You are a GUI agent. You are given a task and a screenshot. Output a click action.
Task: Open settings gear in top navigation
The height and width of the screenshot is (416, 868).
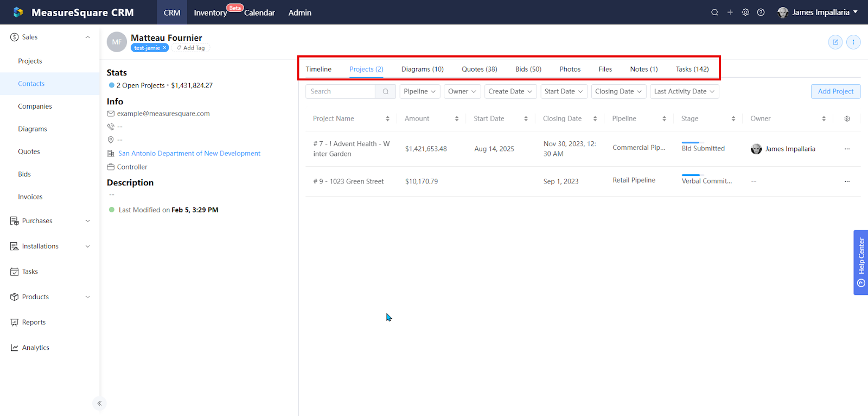pyautogui.click(x=745, y=12)
